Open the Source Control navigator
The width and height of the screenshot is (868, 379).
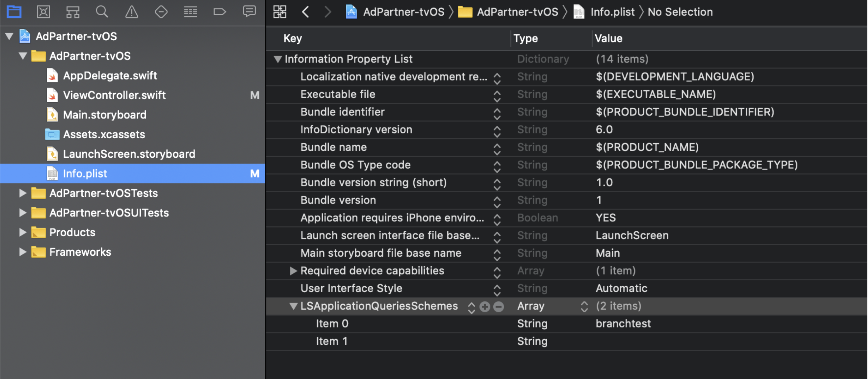click(43, 12)
